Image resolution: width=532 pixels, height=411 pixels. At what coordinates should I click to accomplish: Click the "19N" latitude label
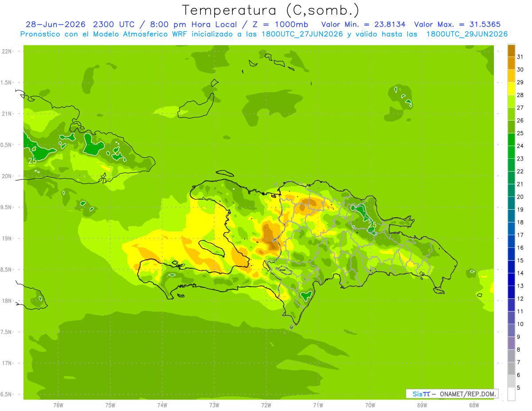pos(7,239)
